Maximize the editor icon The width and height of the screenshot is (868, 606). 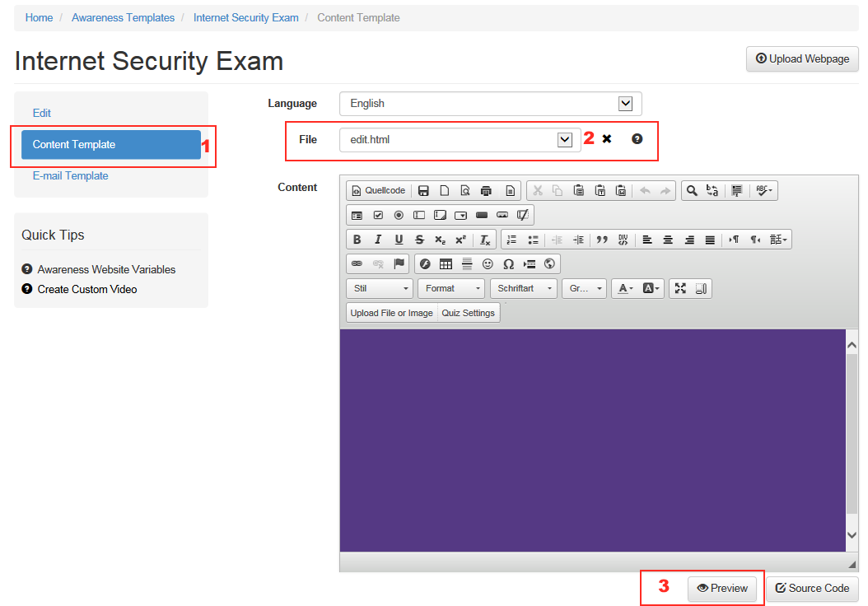point(680,288)
